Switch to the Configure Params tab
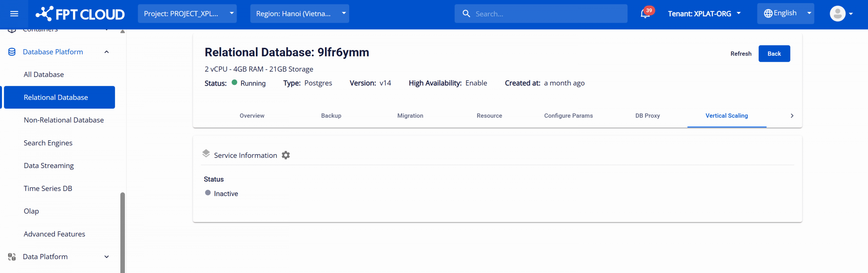Viewport: 868px width, 273px height. (x=568, y=116)
